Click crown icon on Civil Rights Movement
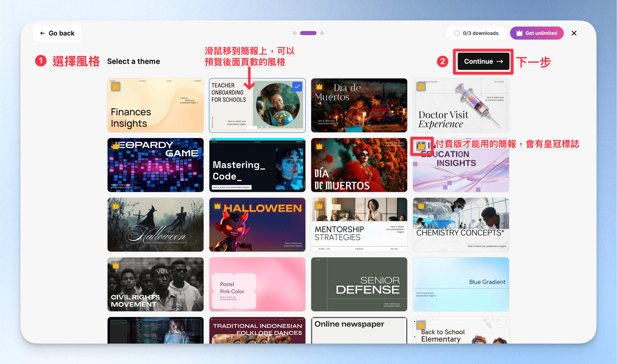The width and height of the screenshot is (617, 364). pos(116,265)
